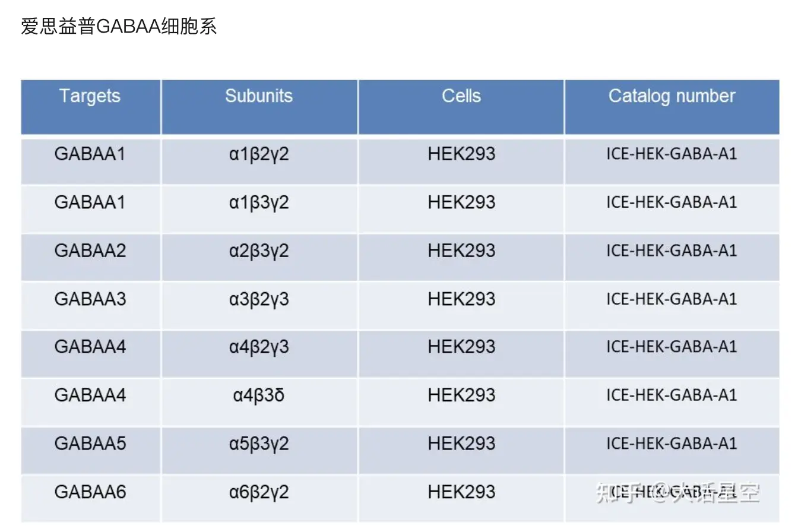This screenshot has width=798, height=532.
Task: Click HEK293 in the GABAA6 row
Action: (x=461, y=492)
